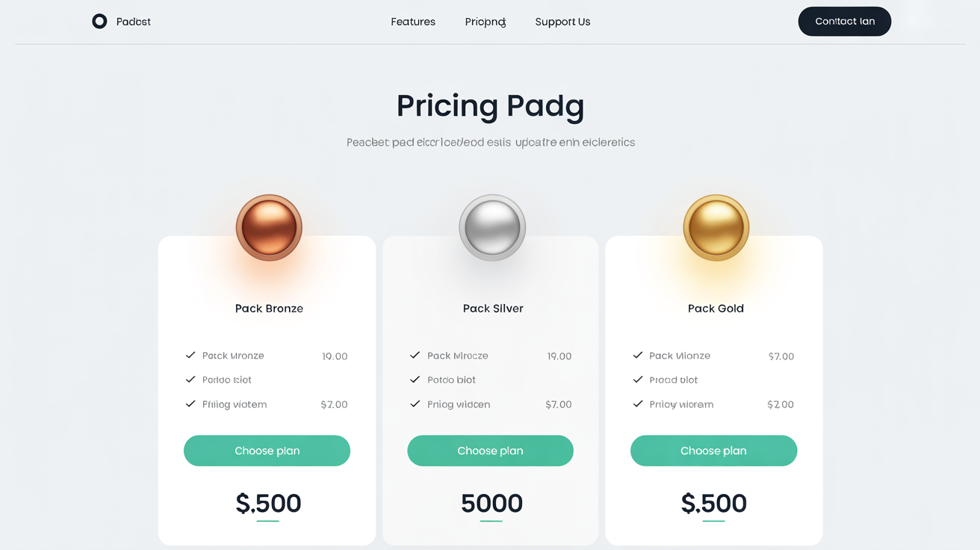Click the Padbst logo icon
980x550 pixels.
point(99,21)
